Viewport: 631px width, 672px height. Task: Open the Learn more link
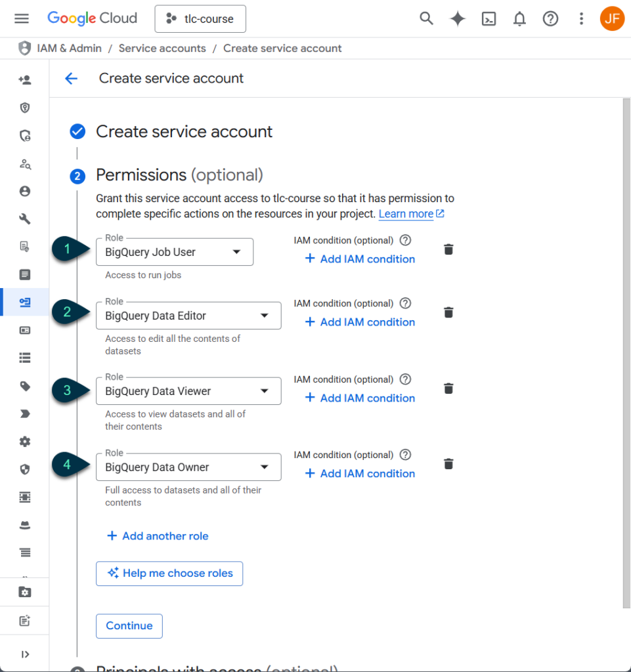tap(407, 213)
